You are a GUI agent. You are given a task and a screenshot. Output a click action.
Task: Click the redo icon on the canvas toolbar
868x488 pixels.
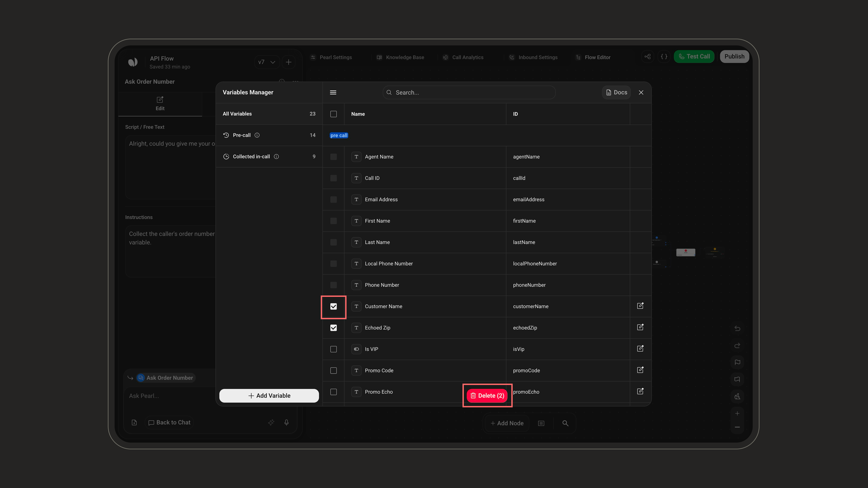[737, 345]
